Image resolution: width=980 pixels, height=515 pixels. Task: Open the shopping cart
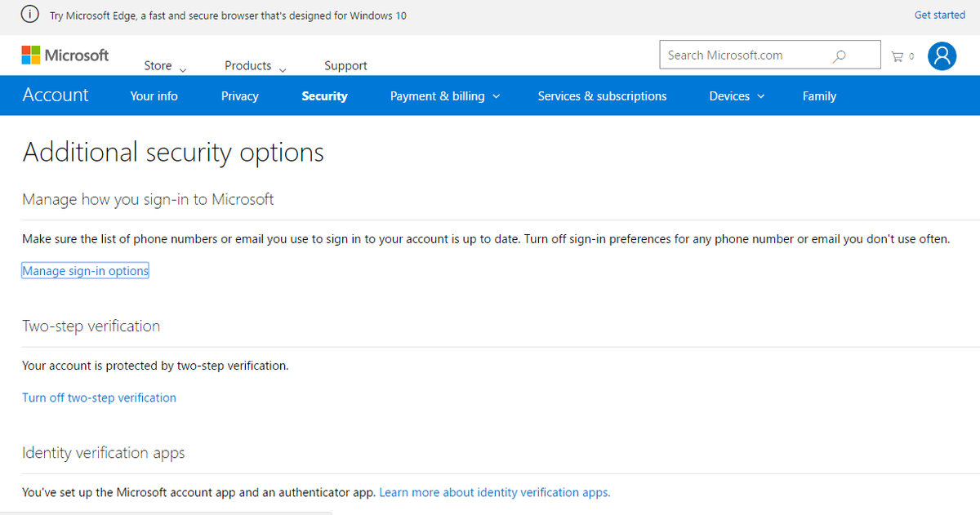point(896,55)
